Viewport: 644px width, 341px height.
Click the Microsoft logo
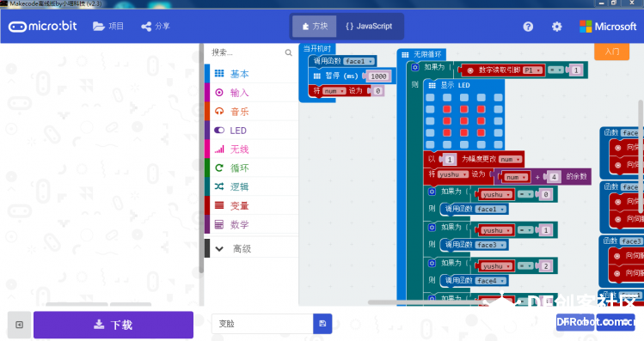pos(608,27)
